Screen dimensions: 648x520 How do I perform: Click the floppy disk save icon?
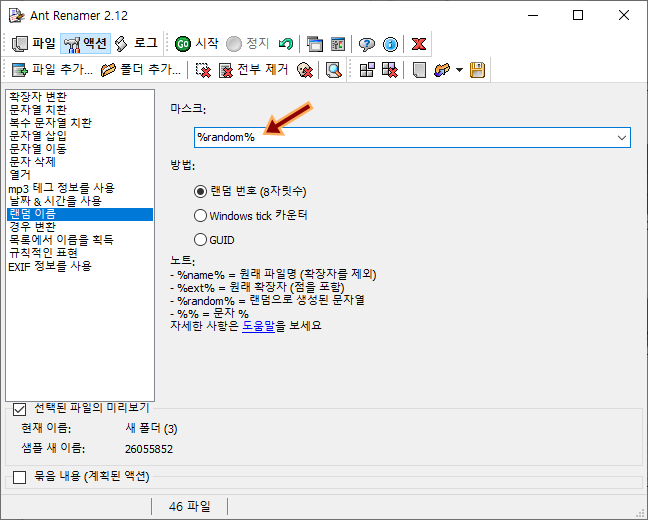point(477,70)
